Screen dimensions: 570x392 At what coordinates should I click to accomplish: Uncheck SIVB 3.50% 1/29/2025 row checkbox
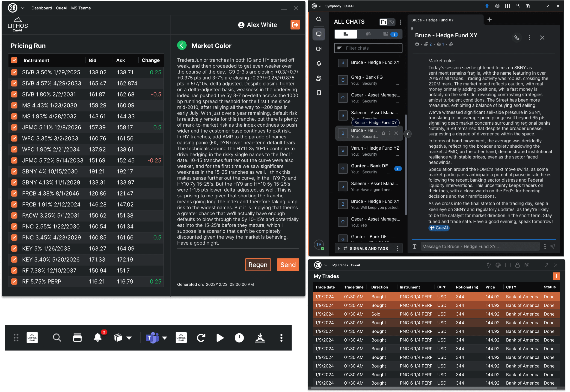tap(14, 73)
